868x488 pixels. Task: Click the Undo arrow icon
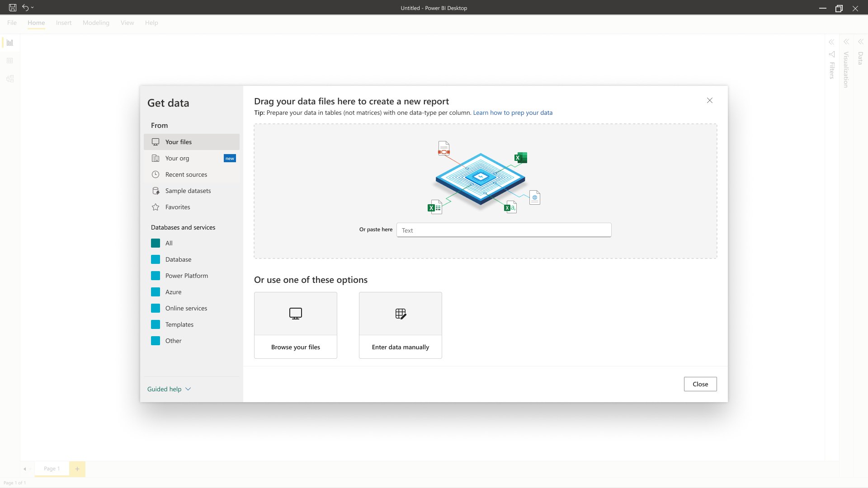[x=25, y=8]
